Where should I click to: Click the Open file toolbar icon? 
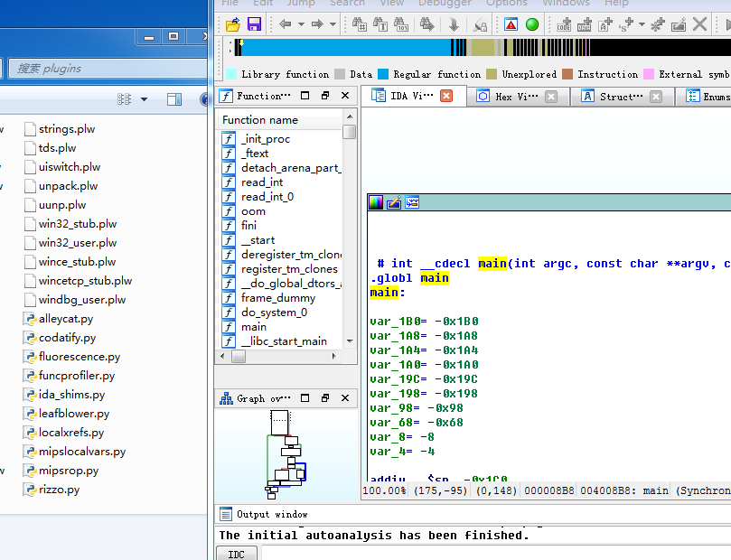[233, 24]
